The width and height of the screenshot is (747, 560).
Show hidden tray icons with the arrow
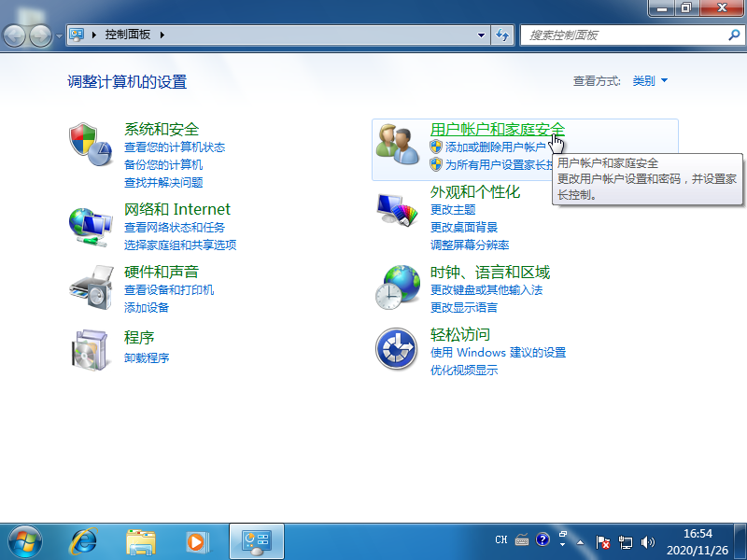[581, 540]
